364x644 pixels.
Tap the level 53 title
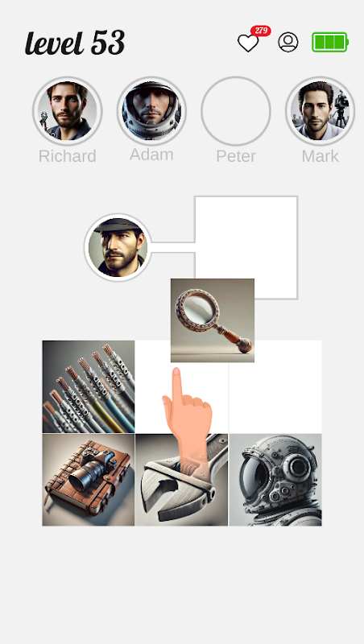(x=75, y=43)
